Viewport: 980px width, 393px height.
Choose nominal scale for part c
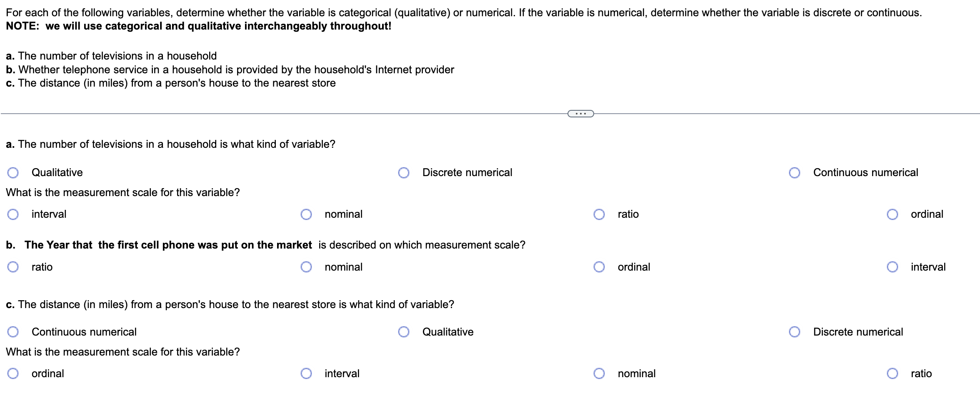tap(599, 373)
